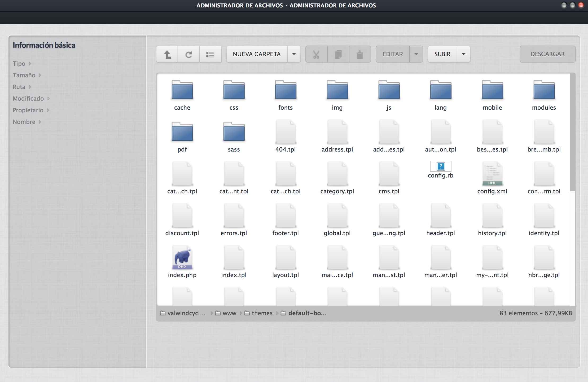Select the config.rb unknown file icon
The height and width of the screenshot is (382, 588).
coord(441,166)
